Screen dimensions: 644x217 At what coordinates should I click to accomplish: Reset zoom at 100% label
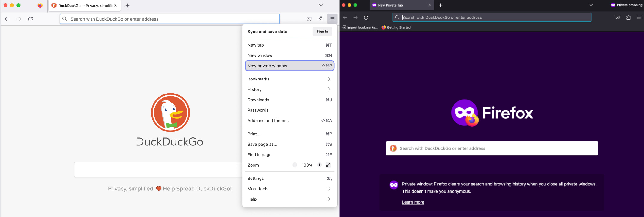click(x=307, y=165)
